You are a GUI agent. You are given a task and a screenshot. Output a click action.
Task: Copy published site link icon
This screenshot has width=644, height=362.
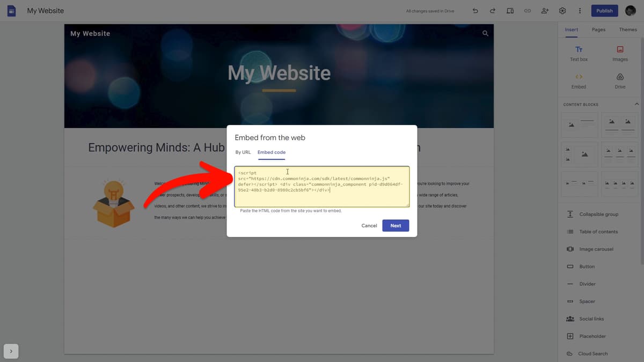528,11
